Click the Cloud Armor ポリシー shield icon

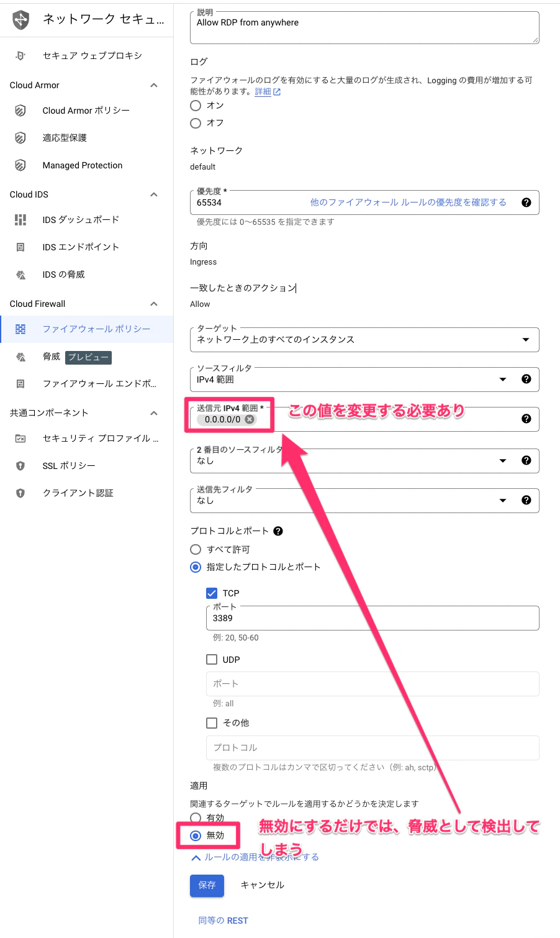[20, 111]
